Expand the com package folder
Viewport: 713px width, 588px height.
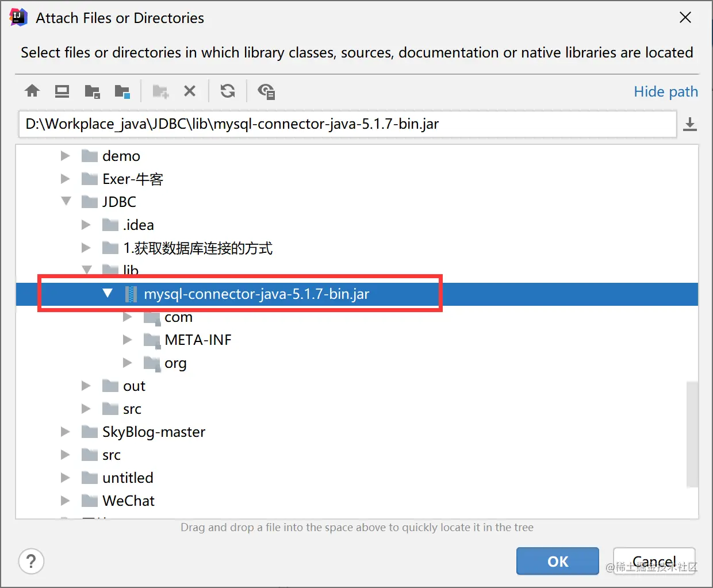click(128, 317)
